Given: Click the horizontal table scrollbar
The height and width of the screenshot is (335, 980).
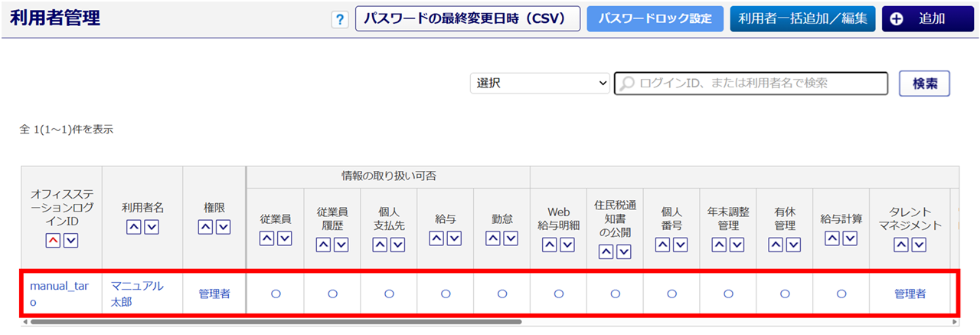Looking at the screenshot, I should (x=276, y=322).
